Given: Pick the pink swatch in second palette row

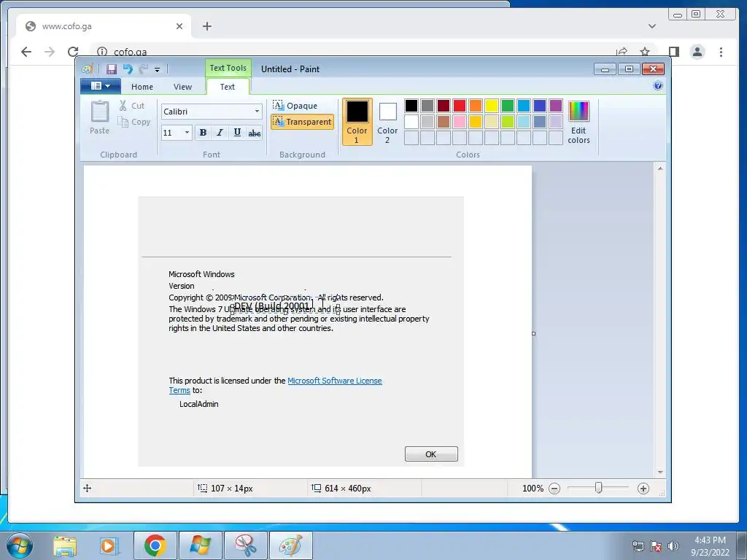Looking at the screenshot, I should tap(460, 122).
